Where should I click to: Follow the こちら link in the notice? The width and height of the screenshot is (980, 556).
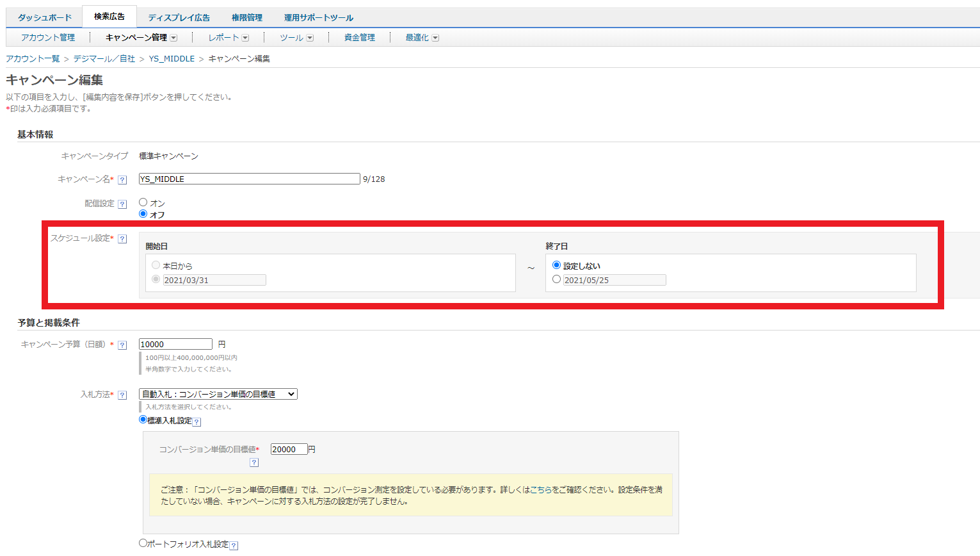pos(541,489)
